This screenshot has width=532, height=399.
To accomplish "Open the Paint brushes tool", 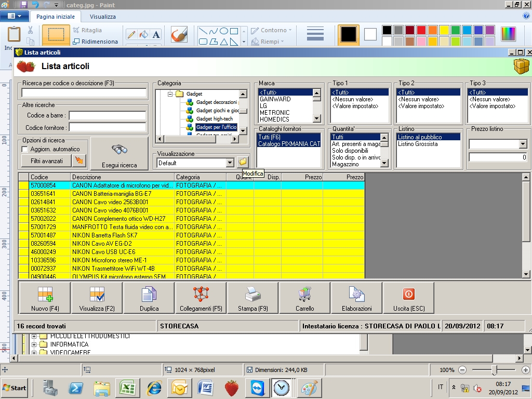I will [179, 34].
